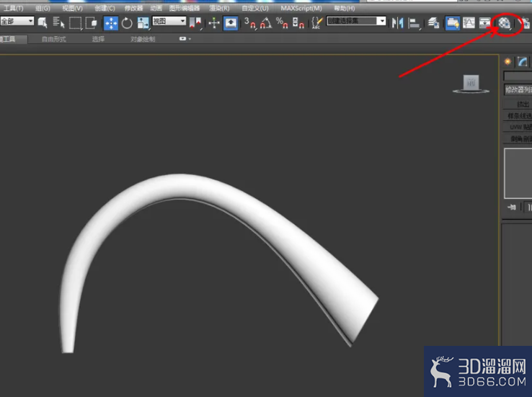532x397 pixels.
Task: Switch to the 自由形式 ribbon tab
Action: pyautogui.click(x=53, y=40)
